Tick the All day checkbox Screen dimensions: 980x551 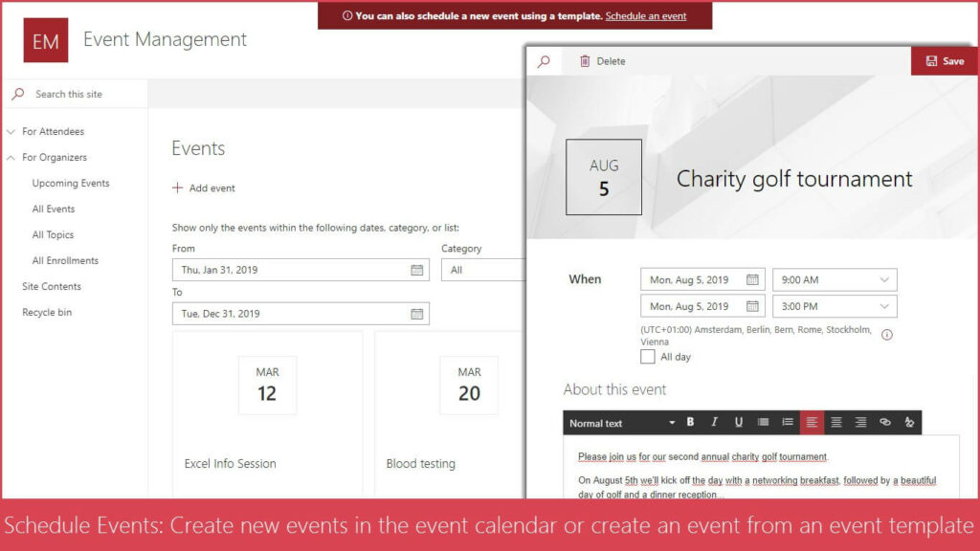point(648,357)
